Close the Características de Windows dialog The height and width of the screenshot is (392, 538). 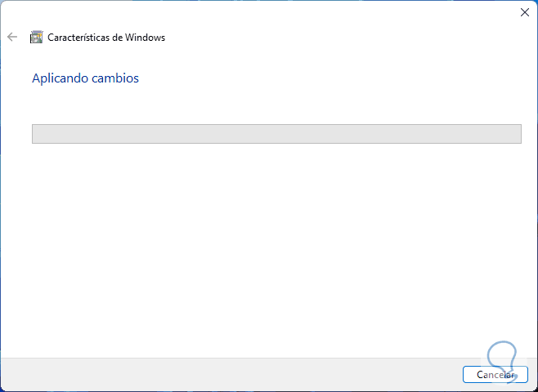pyautogui.click(x=524, y=12)
